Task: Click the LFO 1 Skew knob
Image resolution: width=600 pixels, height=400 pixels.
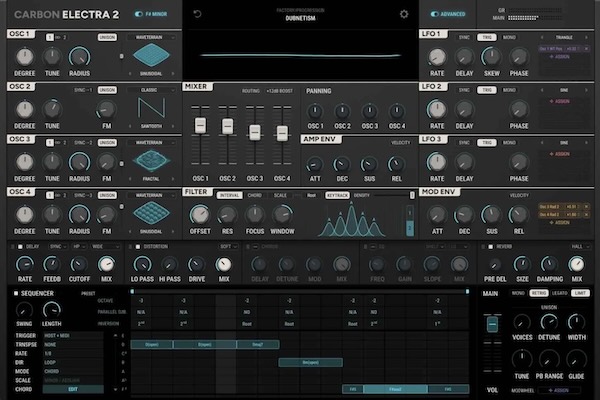Action: [x=491, y=57]
